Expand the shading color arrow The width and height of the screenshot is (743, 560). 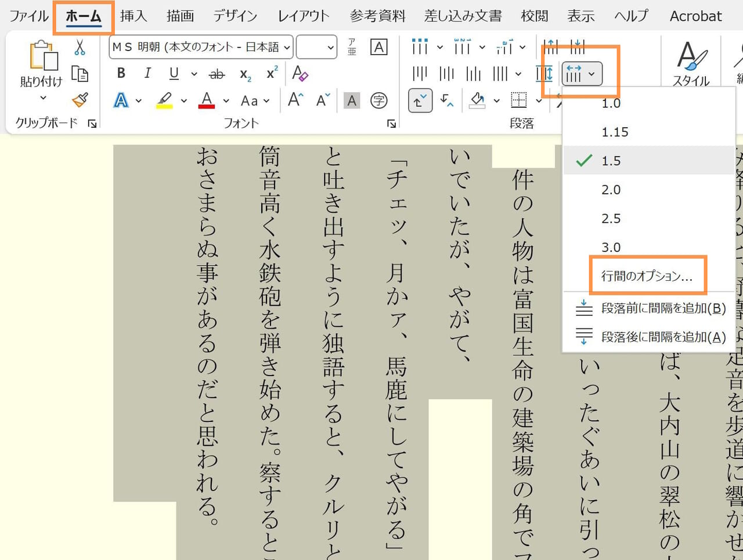(x=496, y=100)
